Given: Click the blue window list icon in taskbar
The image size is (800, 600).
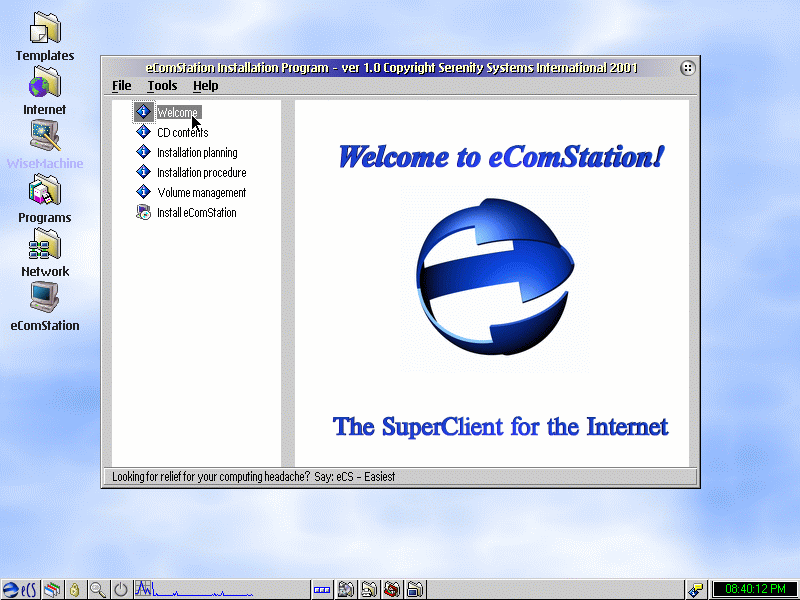Looking at the screenshot, I should (x=321, y=590).
